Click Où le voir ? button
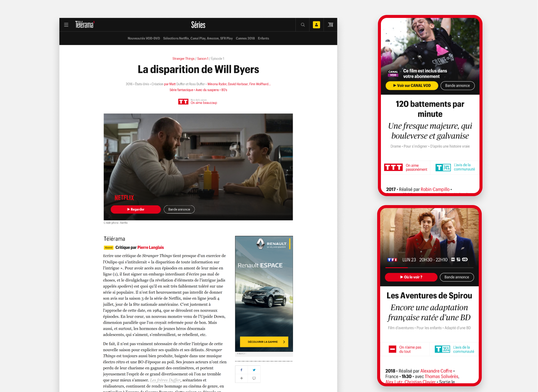This screenshot has height=392, width=538. 411,277
